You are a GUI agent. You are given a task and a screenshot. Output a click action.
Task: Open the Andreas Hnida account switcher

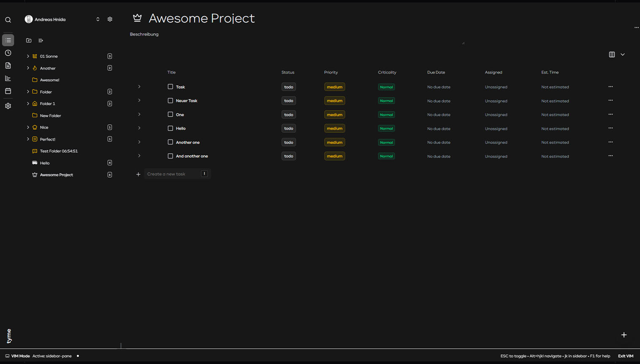tap(98, 19)
